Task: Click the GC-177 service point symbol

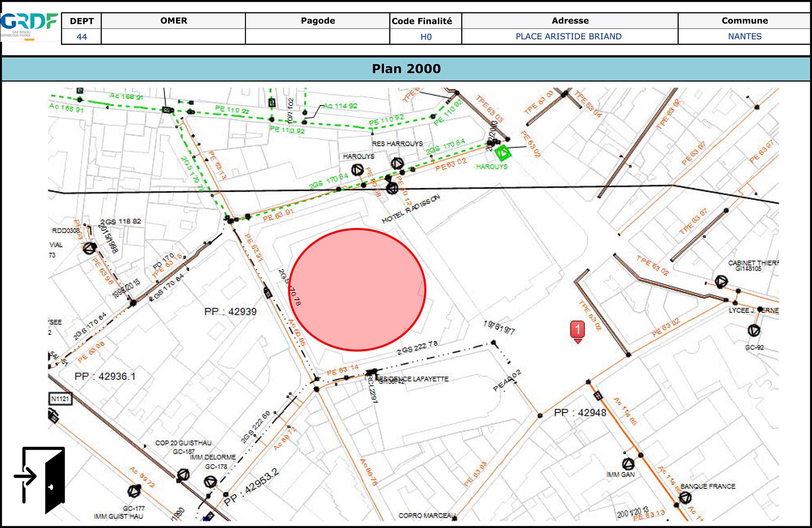Action: pos(134,491)
